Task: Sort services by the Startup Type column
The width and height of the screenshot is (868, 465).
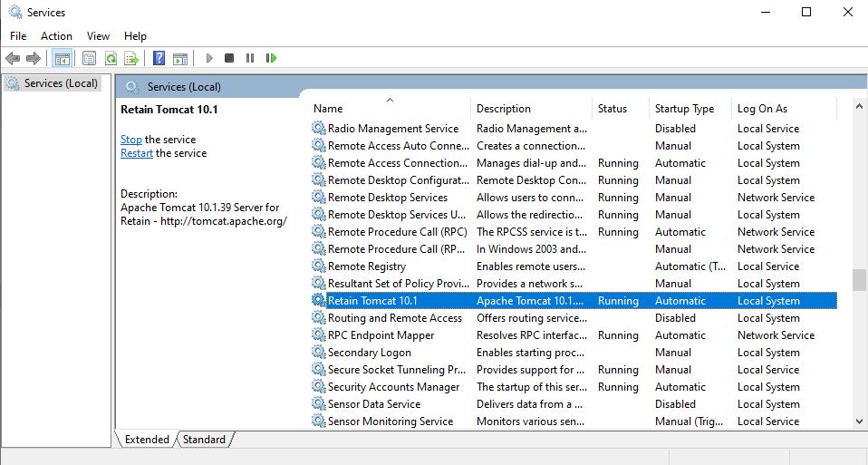Action: [x=684, y=109]
